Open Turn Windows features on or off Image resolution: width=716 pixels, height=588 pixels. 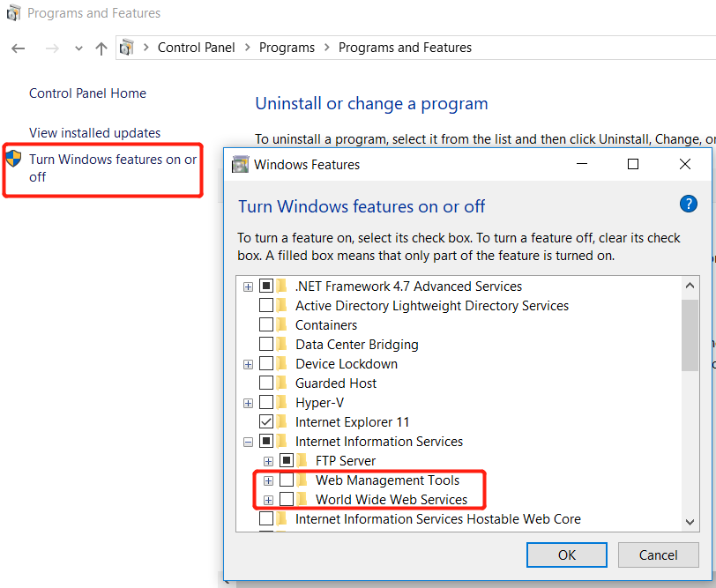click(x=113, y=168)
